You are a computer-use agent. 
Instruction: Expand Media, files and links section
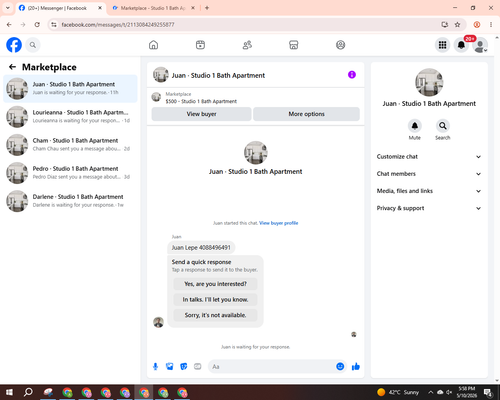pyautogui.click(x=429, y=191)
